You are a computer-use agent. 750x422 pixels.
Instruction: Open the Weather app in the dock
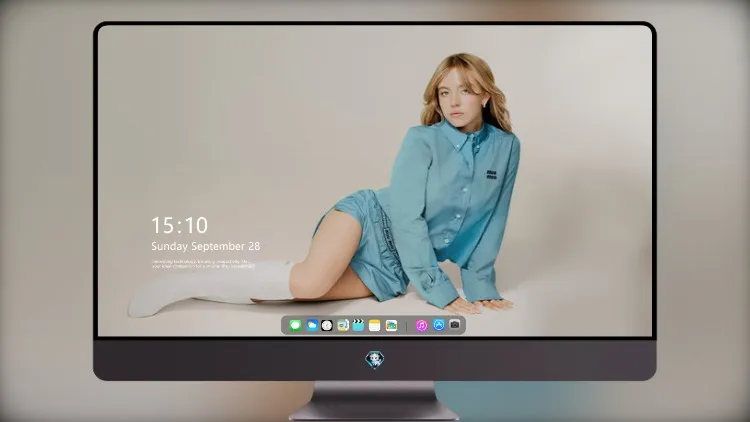tap(312, 325)
